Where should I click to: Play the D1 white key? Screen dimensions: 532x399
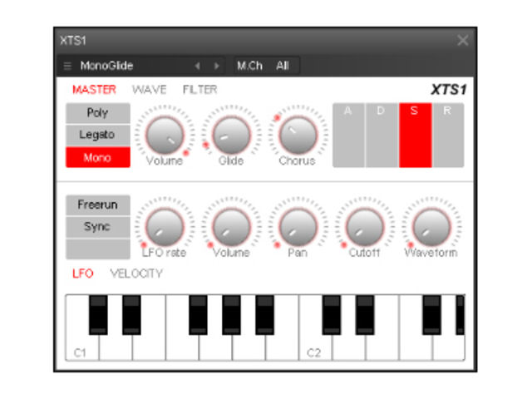pyautogui.click(x=116, y=347)
